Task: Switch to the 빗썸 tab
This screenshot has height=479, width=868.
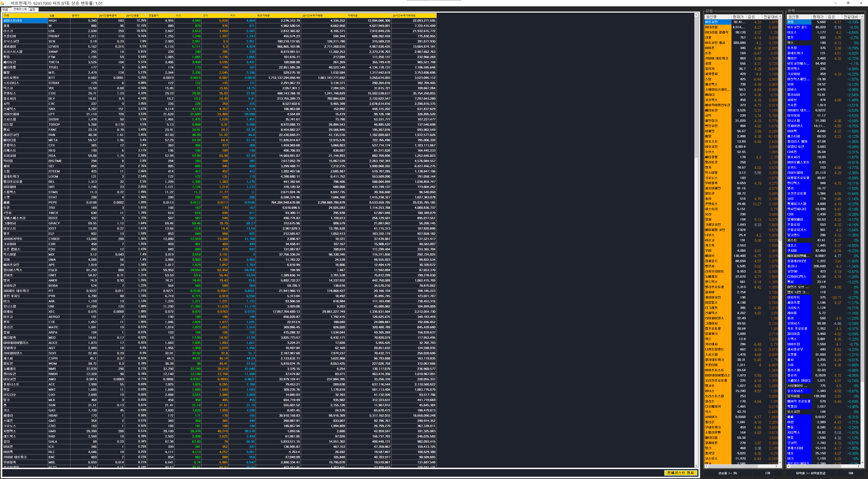Action: 5,9
